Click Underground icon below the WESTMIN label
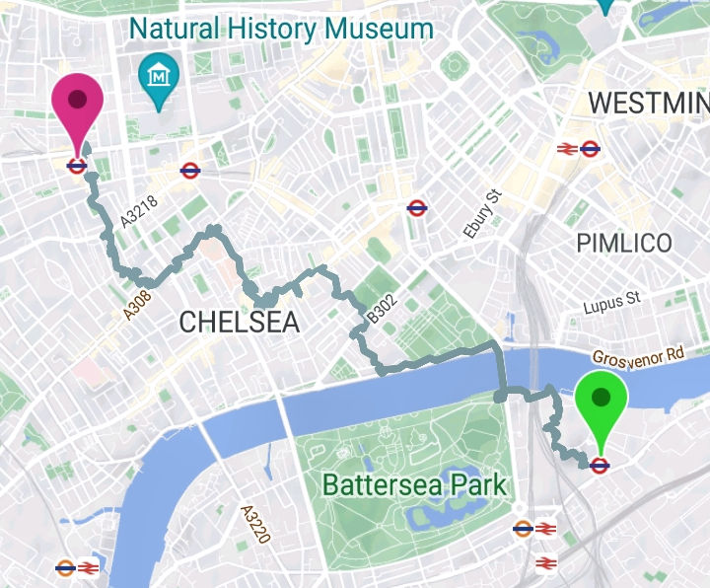 [590, 148]
